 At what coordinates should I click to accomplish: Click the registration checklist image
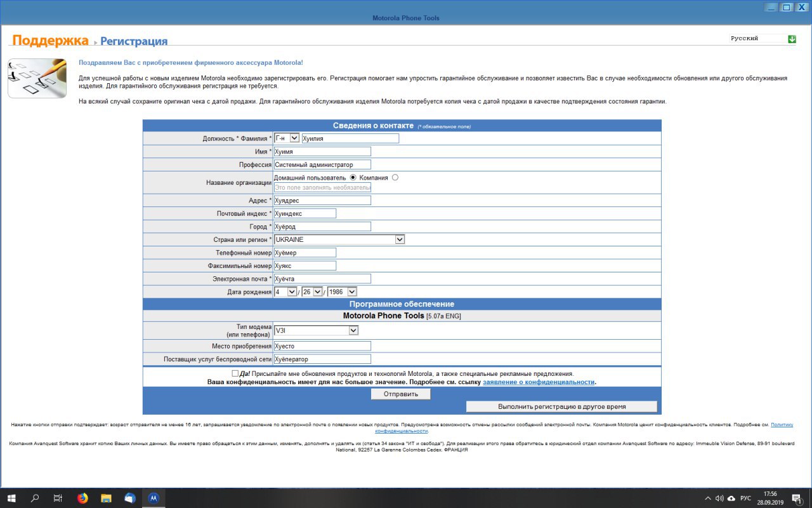(37, 78)
